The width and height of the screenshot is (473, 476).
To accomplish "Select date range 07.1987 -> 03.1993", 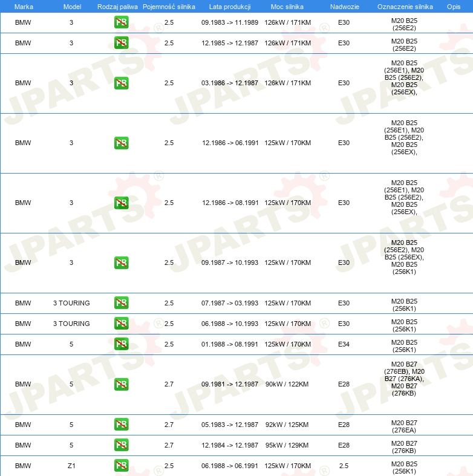I will 230,303.
